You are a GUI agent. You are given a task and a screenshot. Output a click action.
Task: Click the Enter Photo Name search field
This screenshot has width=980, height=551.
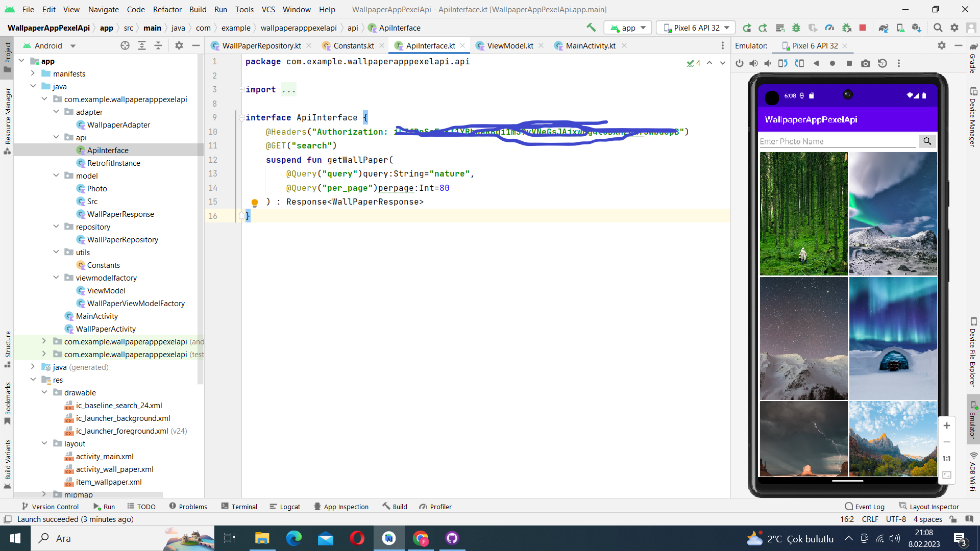pos(837,141)
